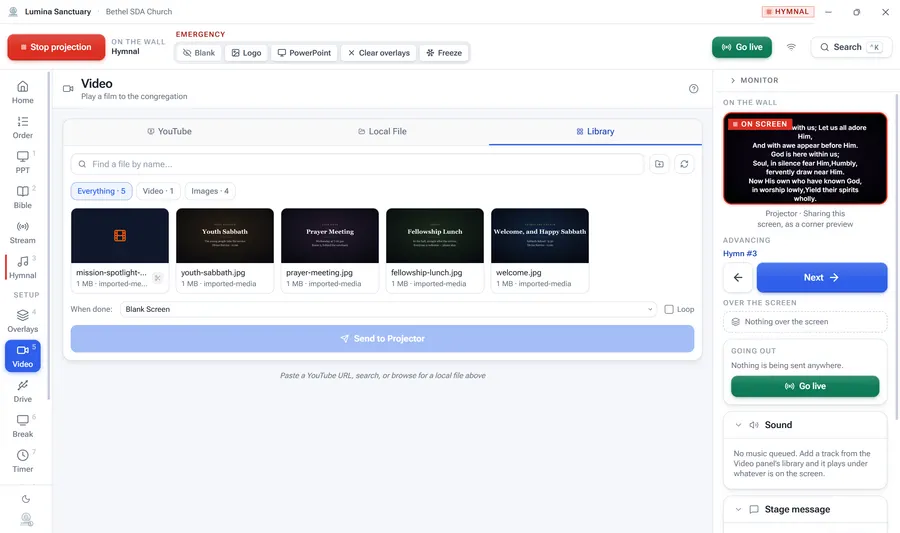Screen dimensions: 900x533
Task: Open Home in the sidebar
Action: [22, 92]
